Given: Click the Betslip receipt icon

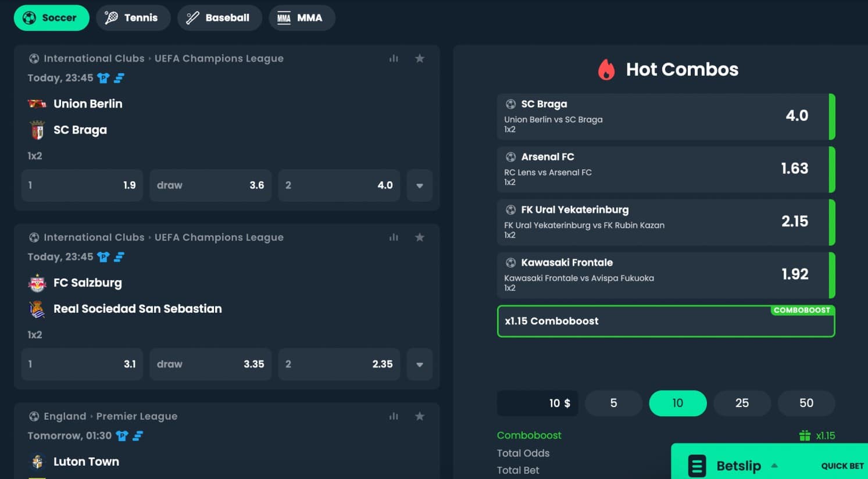Looking at the screenshot, I should 696,466.
